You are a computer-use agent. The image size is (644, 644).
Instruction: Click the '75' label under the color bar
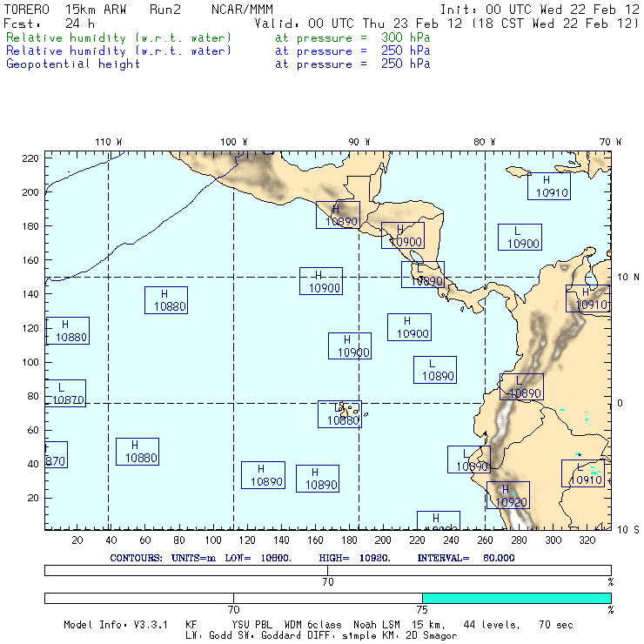pos(422,609)
